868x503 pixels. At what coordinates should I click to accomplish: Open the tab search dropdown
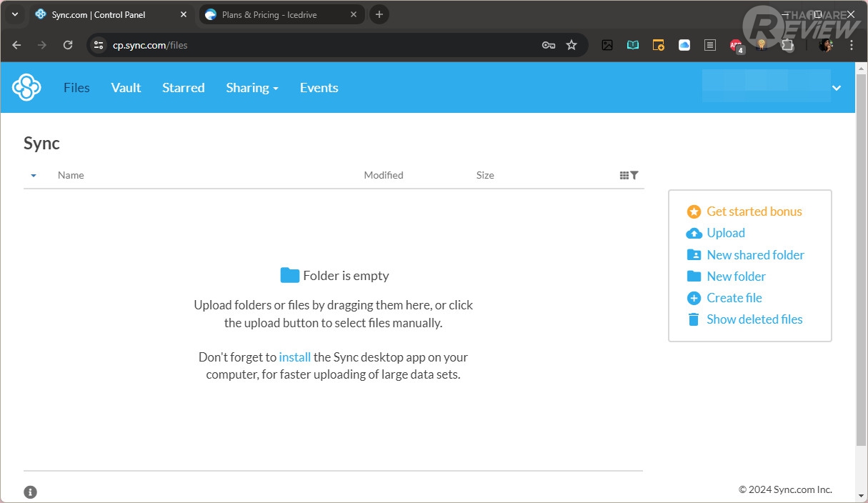(x=15, y=14)
